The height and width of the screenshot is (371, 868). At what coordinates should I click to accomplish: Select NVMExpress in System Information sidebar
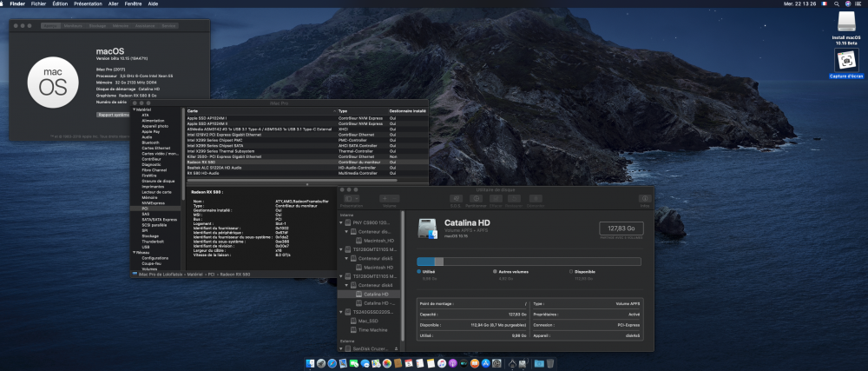153,203
